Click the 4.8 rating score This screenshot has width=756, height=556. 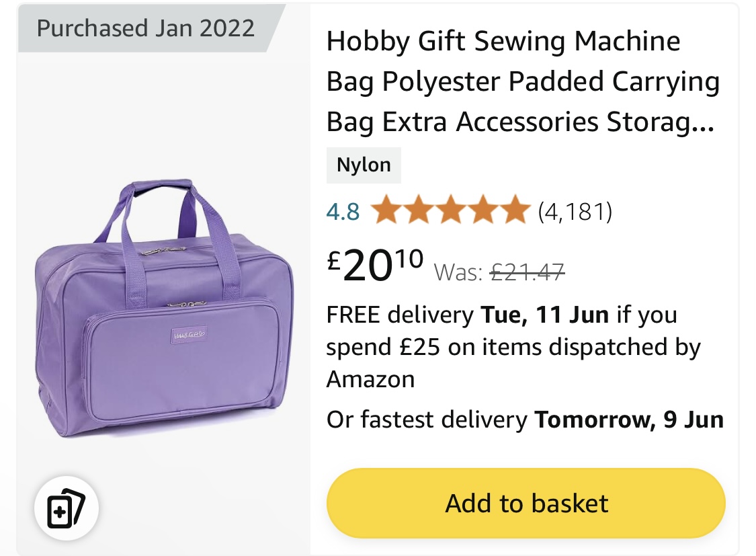343,212
